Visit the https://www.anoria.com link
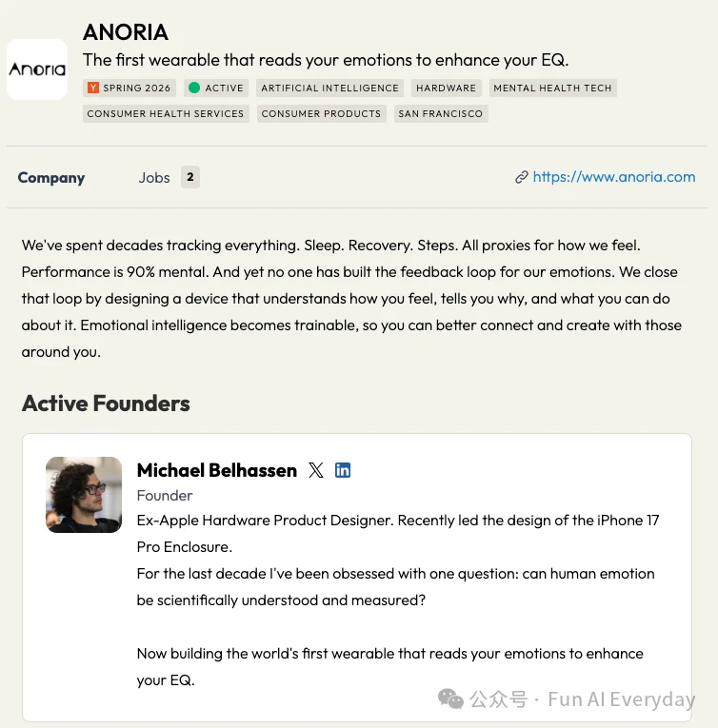The width and height of the screenshot is (718, 728). (x=614, y=177)
